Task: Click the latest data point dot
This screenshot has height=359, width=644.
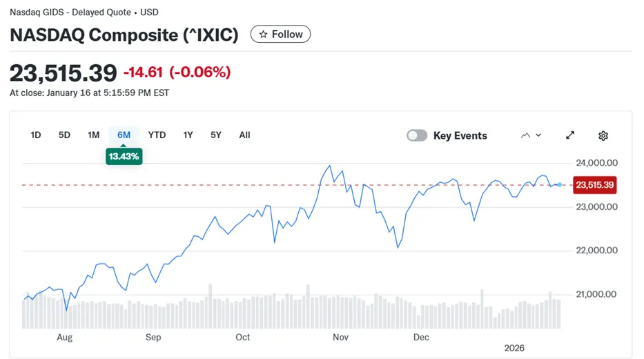Action: (x=560, y=185)
